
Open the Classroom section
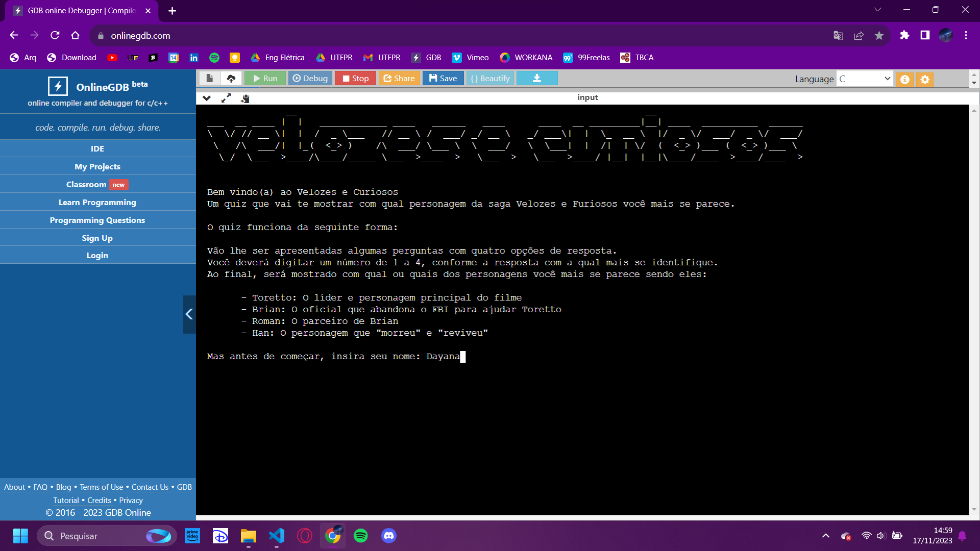point(97,184)
